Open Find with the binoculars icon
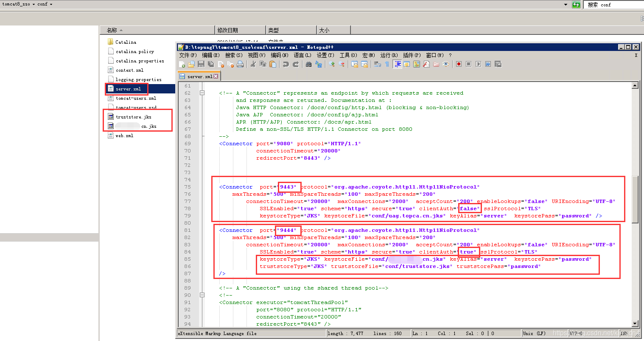Screen dimensions: 644x341 tap(308, 64)
